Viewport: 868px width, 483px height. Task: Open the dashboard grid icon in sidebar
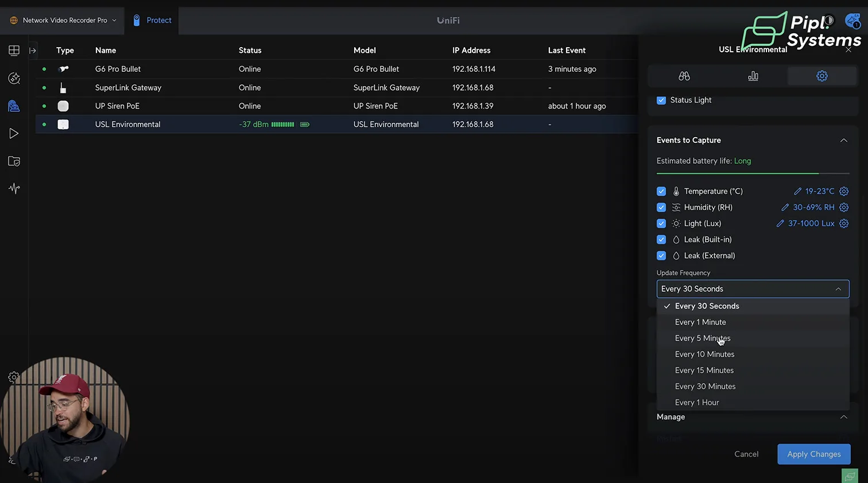pos(14,50)
